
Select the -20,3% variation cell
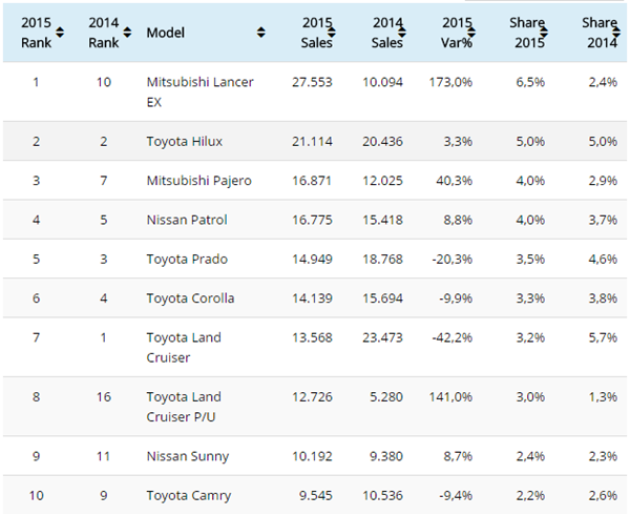[x=452, y=259]
